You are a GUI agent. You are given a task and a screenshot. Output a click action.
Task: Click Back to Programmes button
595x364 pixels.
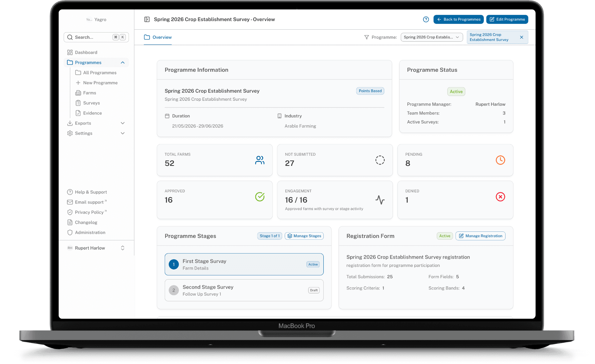point(458,20)
